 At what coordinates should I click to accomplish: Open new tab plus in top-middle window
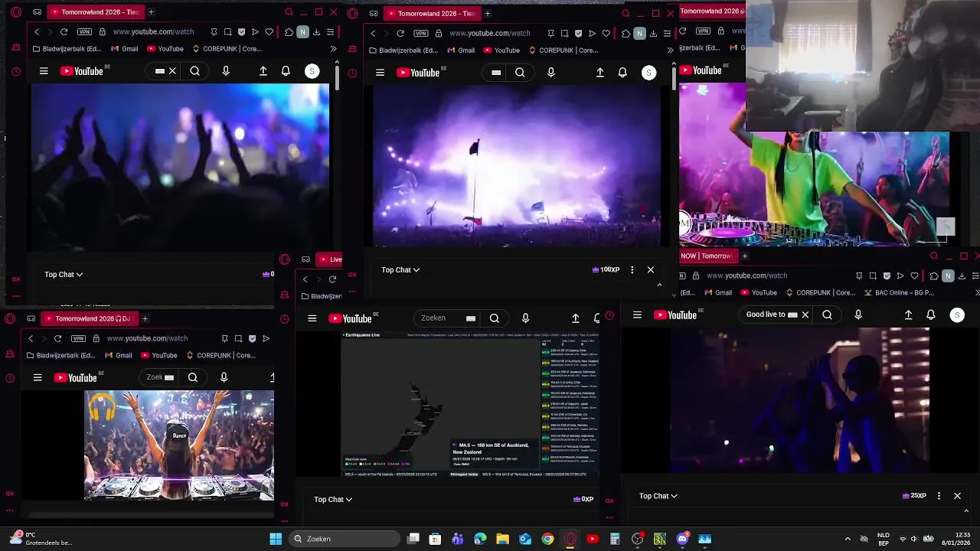click(487, 13)
